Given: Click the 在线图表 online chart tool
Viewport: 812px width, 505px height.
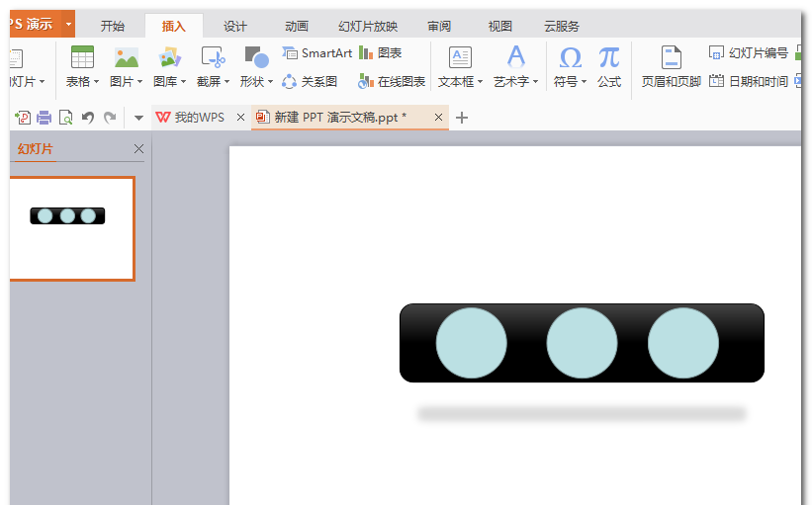Looking at the screenshot, I should click(x=392, y=81).
